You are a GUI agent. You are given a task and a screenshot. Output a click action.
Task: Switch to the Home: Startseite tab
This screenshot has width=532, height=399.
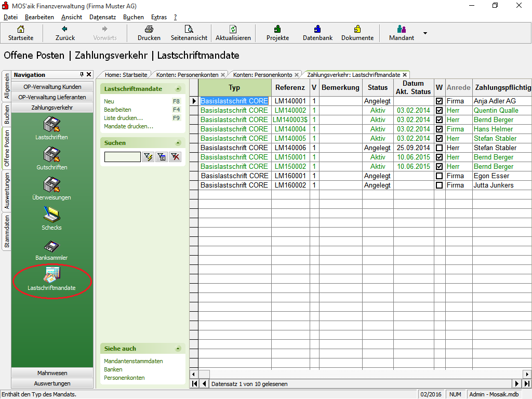click(126, 75)
